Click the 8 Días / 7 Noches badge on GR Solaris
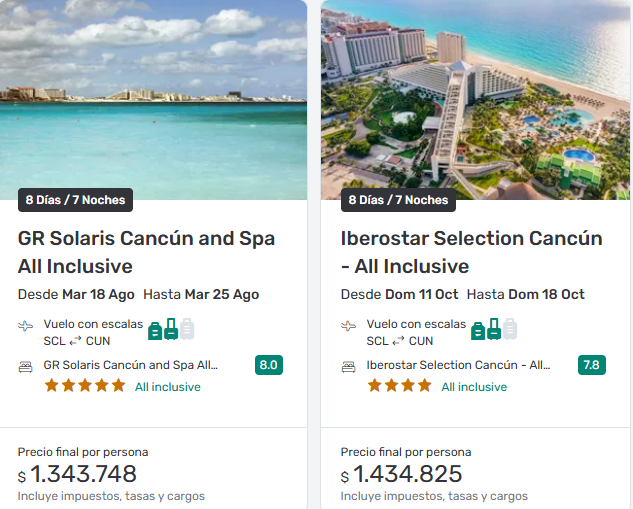 [75, 200]
